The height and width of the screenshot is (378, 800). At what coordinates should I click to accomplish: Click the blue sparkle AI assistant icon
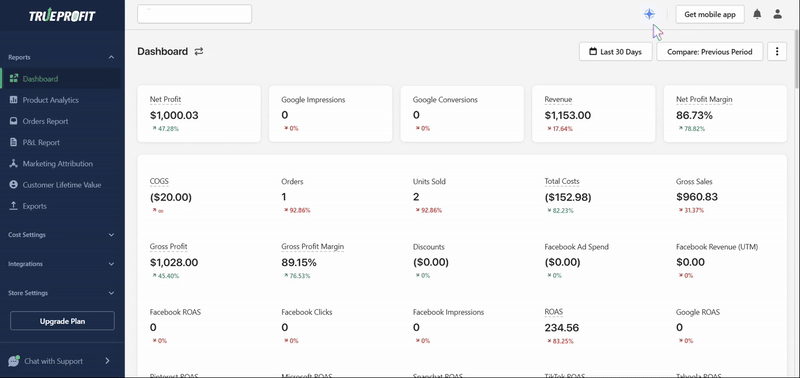(649, 14)
